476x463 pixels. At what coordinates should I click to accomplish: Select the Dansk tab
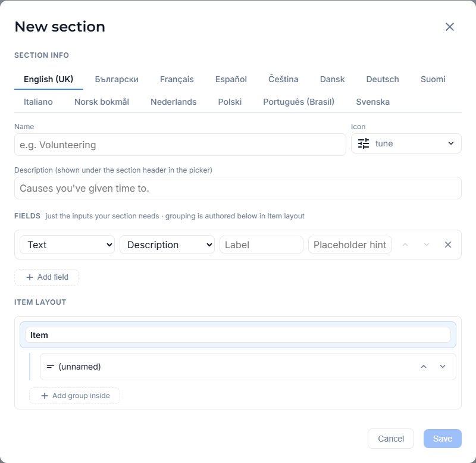tap(332, 79)
